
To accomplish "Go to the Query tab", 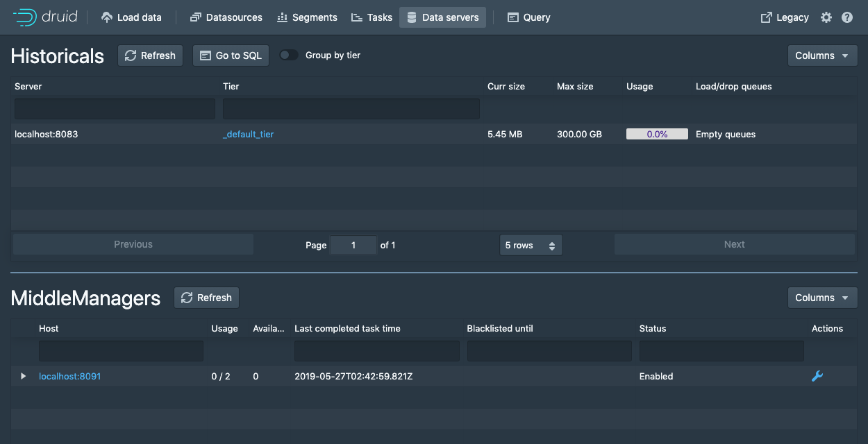I will point(529,17).
